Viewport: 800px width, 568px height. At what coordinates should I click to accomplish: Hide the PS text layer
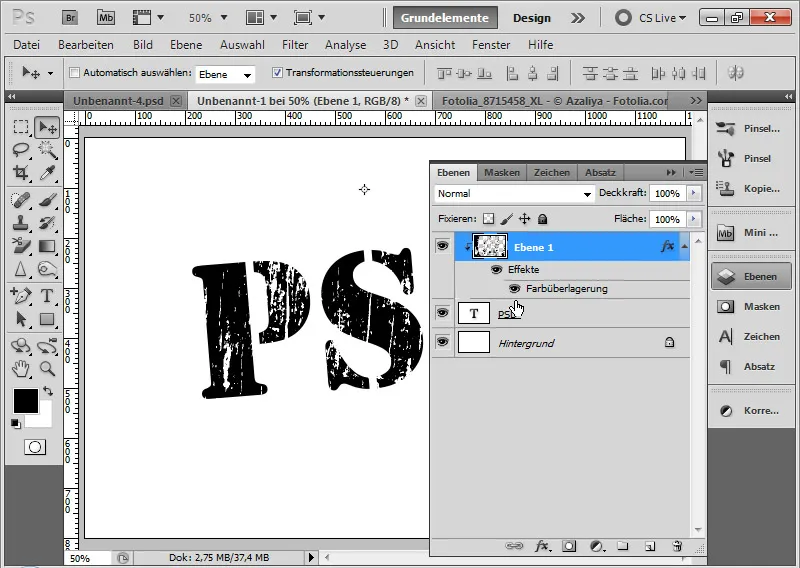click(x=442, y=312)
